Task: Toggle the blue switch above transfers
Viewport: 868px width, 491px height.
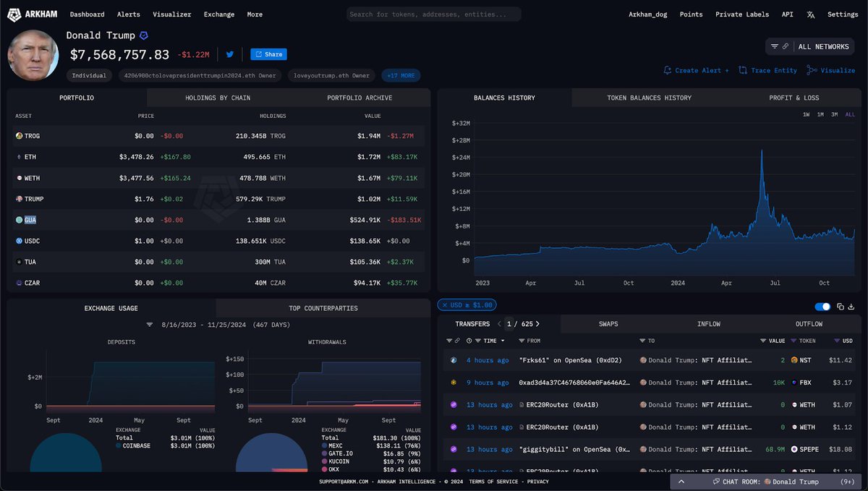Action: [822, 307]
